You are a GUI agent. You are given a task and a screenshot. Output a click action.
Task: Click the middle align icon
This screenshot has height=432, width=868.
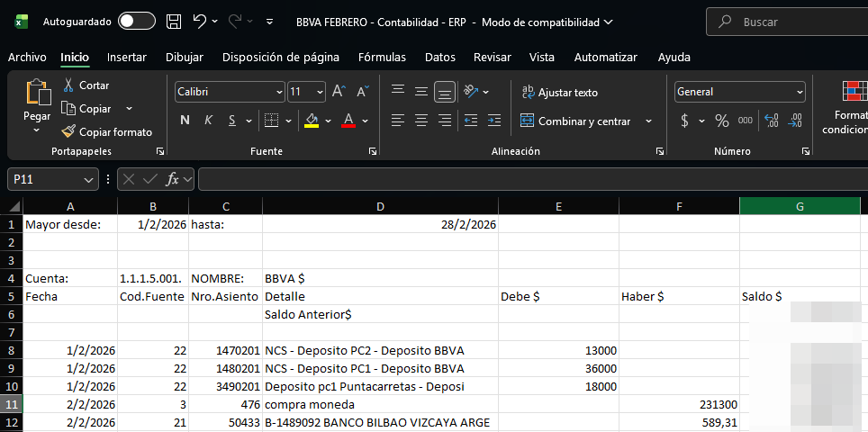click(421, 91)
